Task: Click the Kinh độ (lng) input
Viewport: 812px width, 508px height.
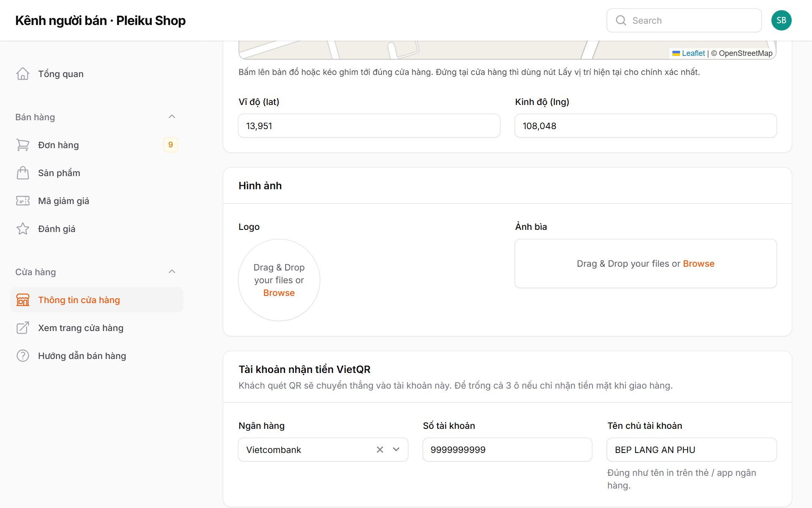Action: (x=646, y=126)
